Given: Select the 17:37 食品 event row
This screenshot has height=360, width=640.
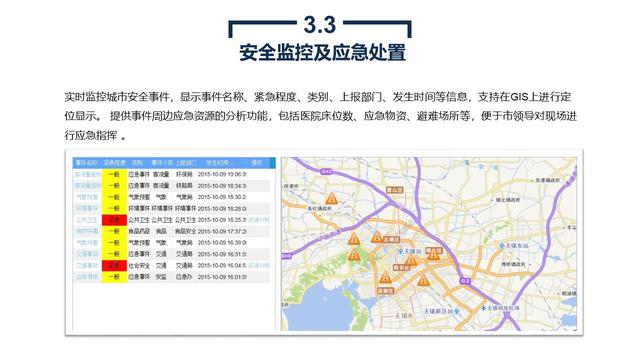Looking at the screenshot, I should pyautogui.click(x=171, y=231).
